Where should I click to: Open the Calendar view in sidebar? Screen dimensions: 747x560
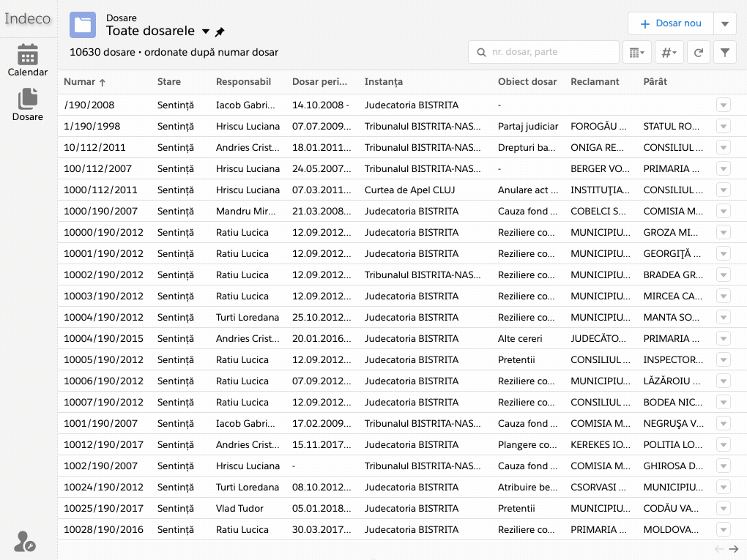tap(28, 60)
